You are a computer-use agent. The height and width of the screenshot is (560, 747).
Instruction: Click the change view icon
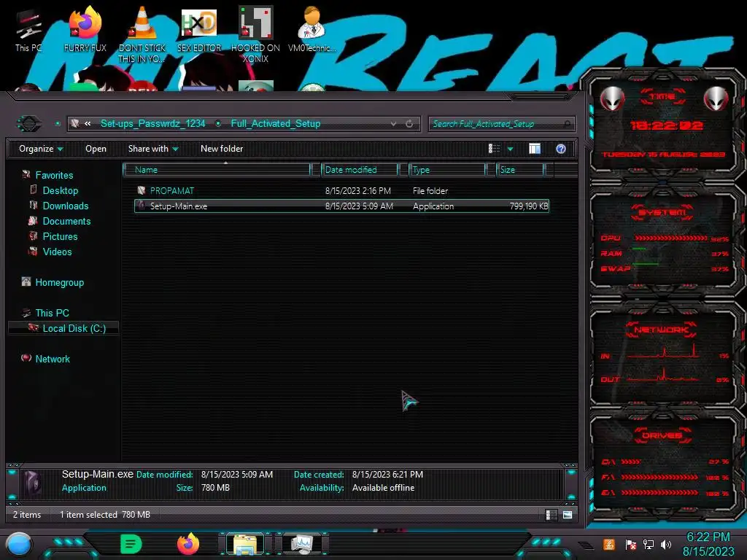tap(494, 149)
